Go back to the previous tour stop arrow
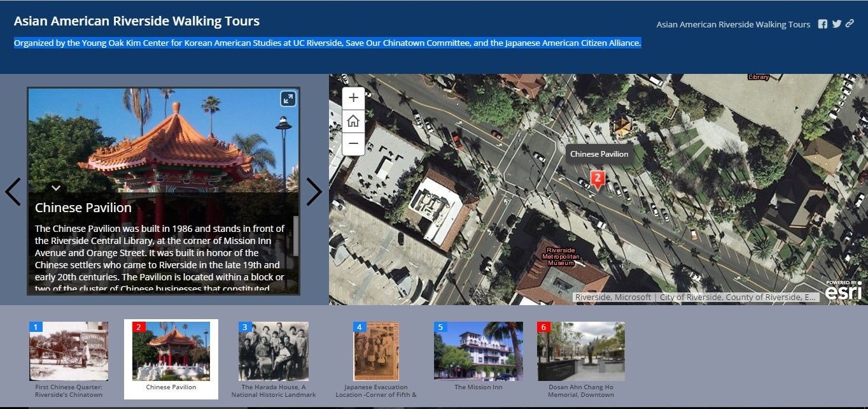Image resolution: width=868 pixels, height=409 pixels. tap(13, 190)
